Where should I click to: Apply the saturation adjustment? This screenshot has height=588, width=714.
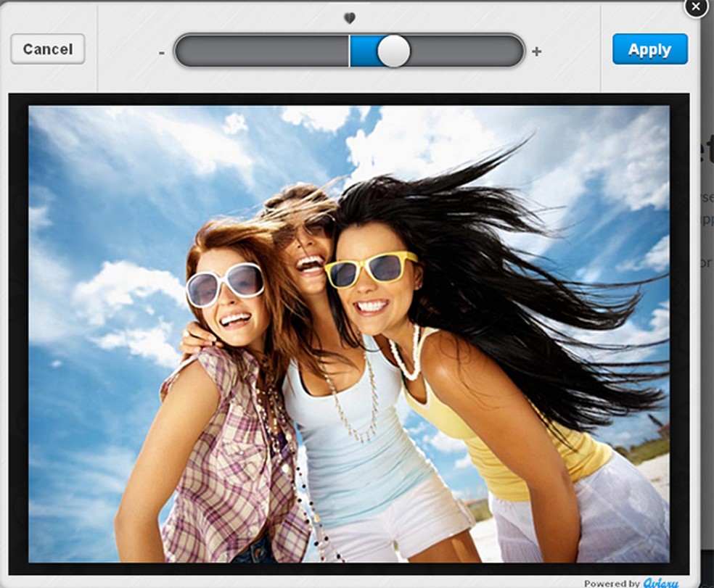650,49
